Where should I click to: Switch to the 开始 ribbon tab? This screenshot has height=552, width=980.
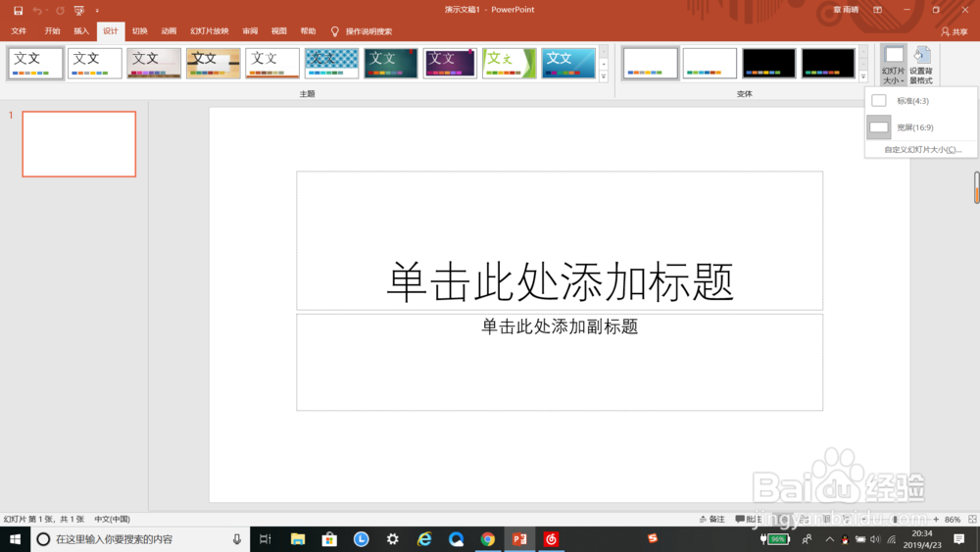[x=53, y=31]
